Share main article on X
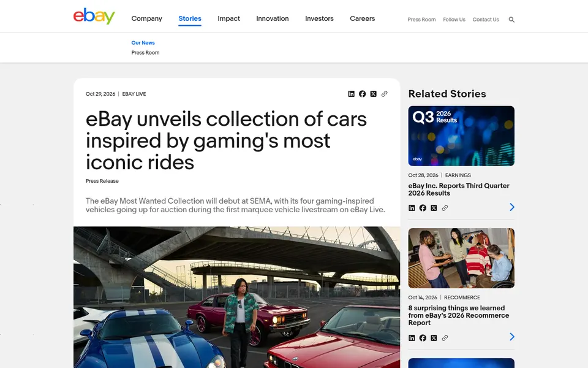This screenshot has height=368, width=588. pos(373,94)
